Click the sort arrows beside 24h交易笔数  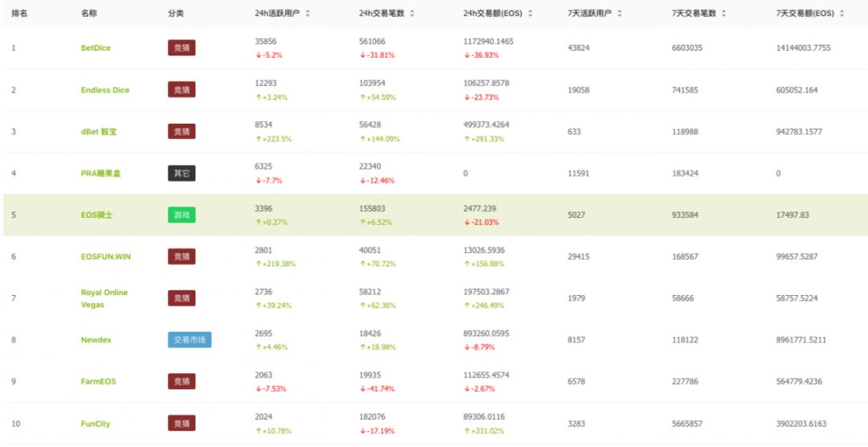[x=411, y=14]
